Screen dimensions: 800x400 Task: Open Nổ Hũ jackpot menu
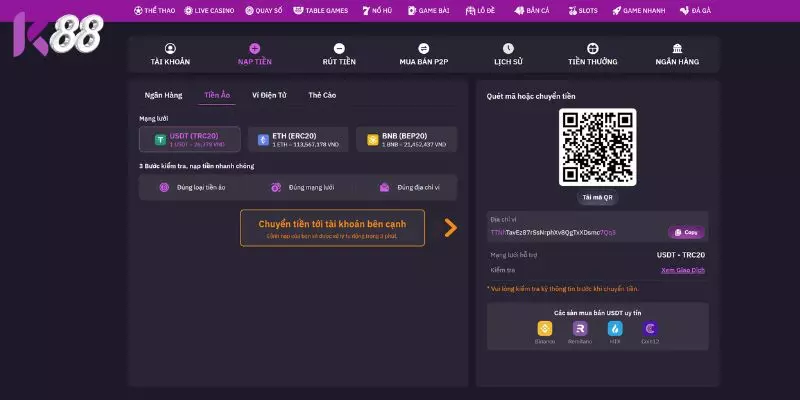pyautogui.click(x=377, y=10)
